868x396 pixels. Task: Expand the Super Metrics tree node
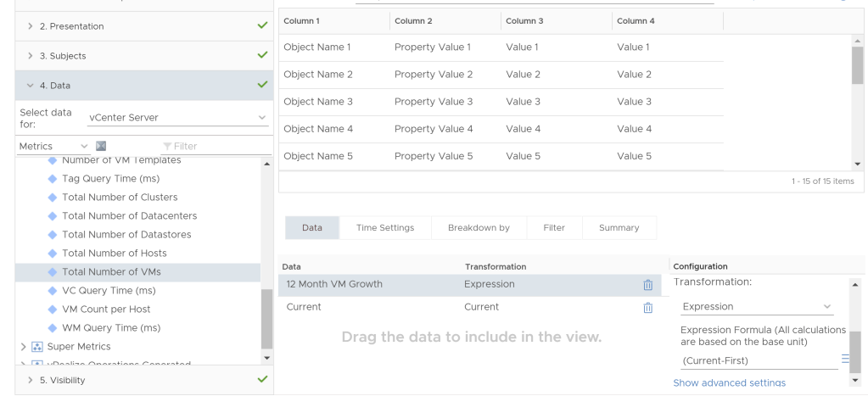(22, 347)
